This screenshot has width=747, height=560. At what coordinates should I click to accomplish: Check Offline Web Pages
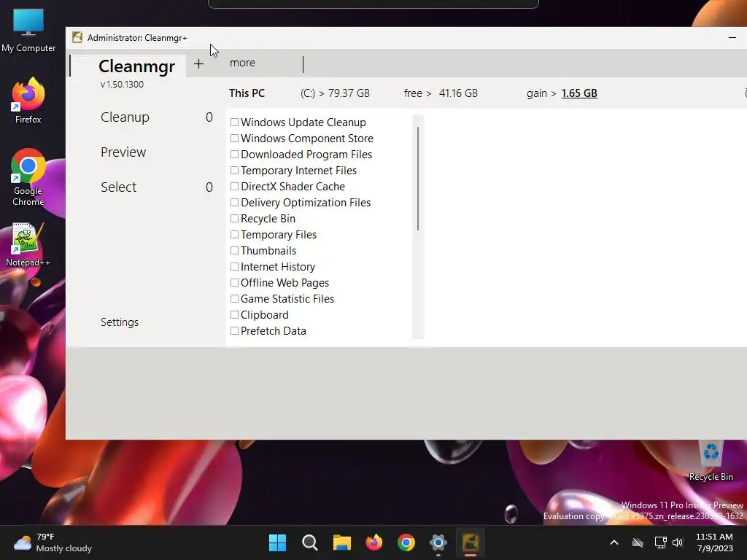234,282
